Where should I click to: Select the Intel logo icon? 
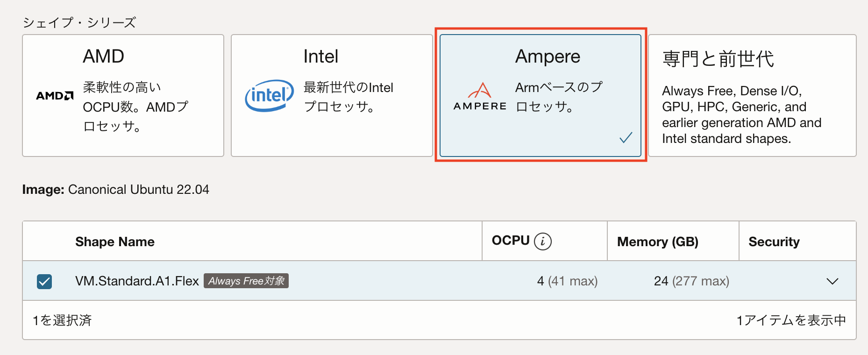269,96
